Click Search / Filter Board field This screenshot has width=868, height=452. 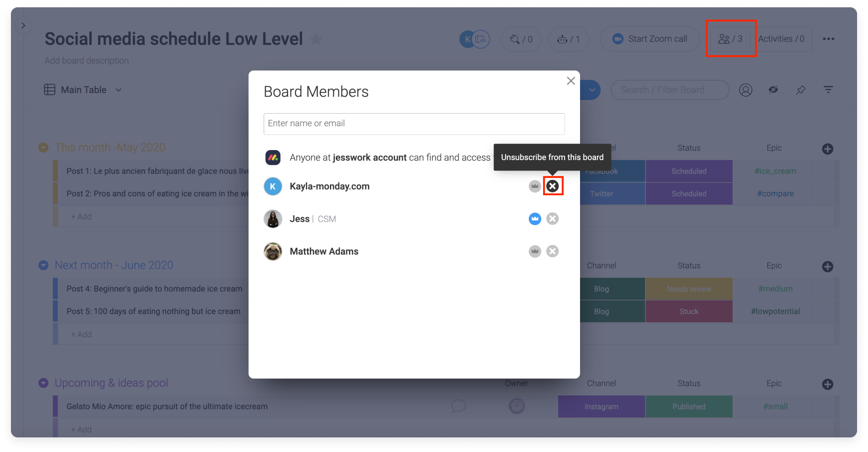[669, 90]
